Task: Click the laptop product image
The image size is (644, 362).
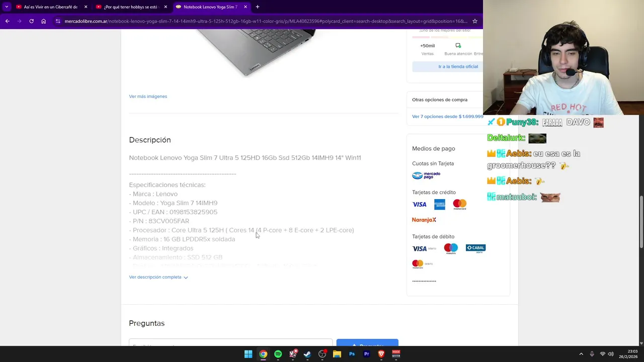Action: coord(257,52)
